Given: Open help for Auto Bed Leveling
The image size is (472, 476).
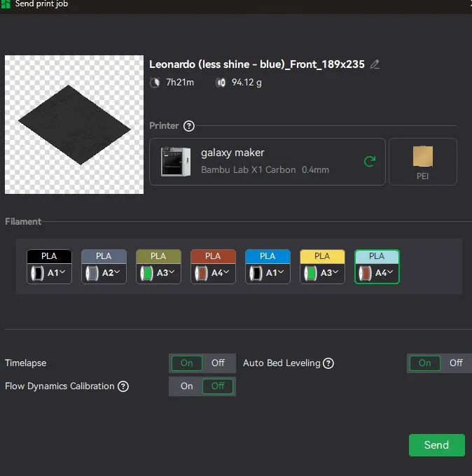Looking at the screenshot, I should tap(328, 363).
